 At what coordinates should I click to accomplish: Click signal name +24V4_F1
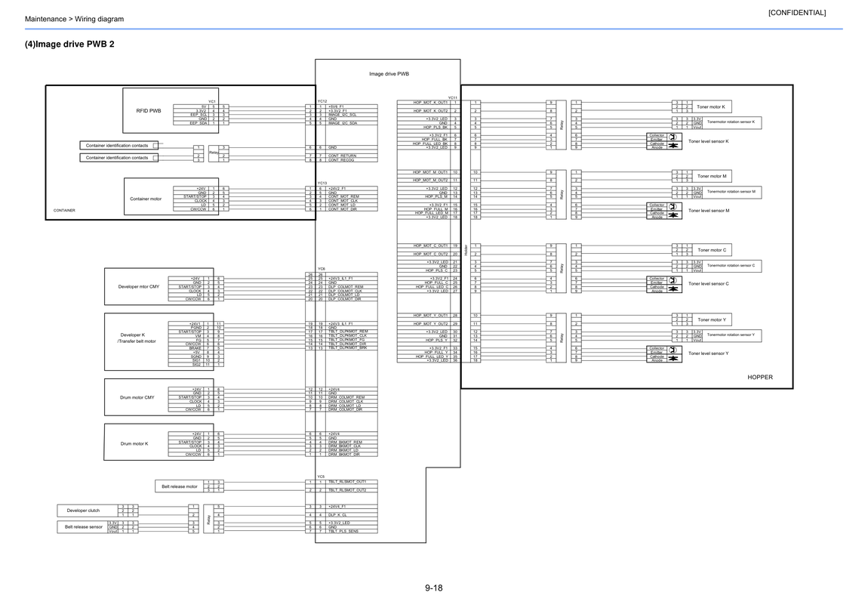pos(337,507)
